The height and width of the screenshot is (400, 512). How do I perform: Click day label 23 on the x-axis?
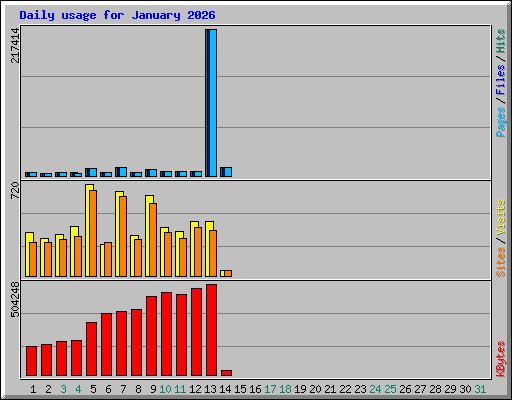(360, 389)
